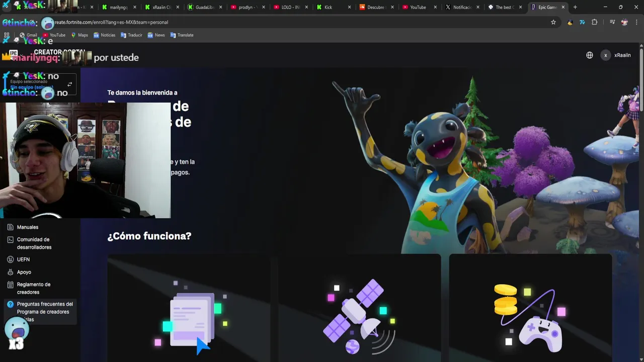This screenshot has width=644, height=362.
Task: Open the Maps bookmark
Action: (79, 35)
